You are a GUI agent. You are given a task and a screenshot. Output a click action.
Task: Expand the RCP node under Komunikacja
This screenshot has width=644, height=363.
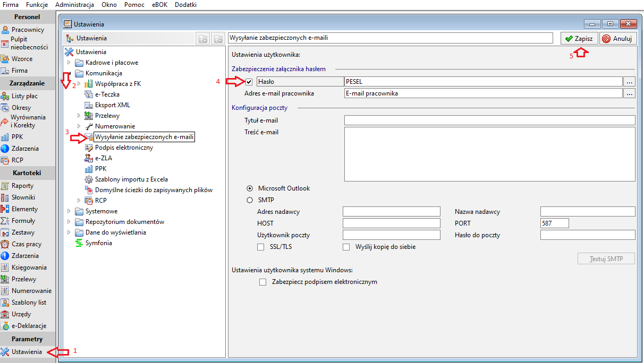tap(79, 201)
